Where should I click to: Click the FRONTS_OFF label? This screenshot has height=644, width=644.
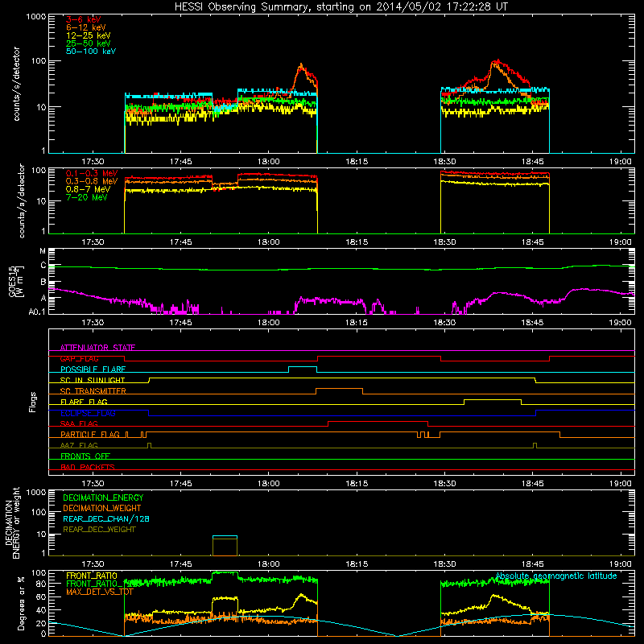click(85, 456)
